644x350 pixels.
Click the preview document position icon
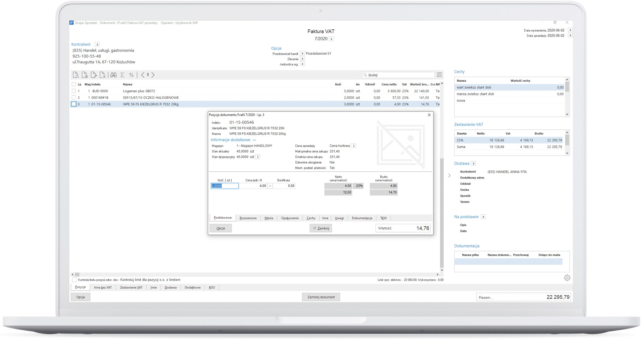click(x=76, y=75)
